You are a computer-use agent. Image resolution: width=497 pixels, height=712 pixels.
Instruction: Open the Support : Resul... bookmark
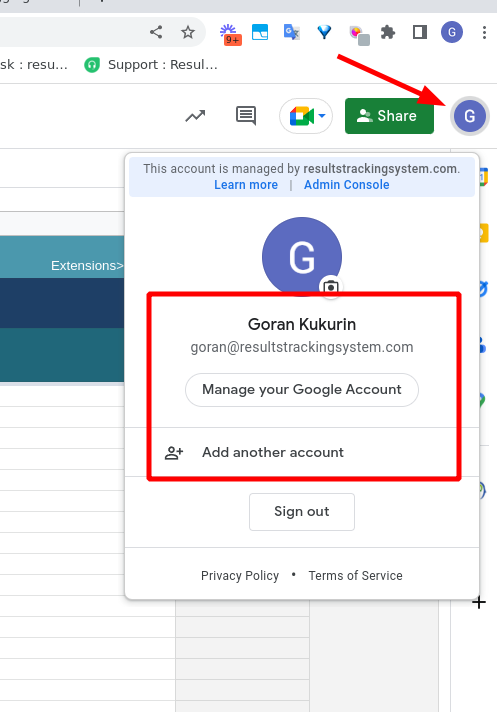point(151,65)
